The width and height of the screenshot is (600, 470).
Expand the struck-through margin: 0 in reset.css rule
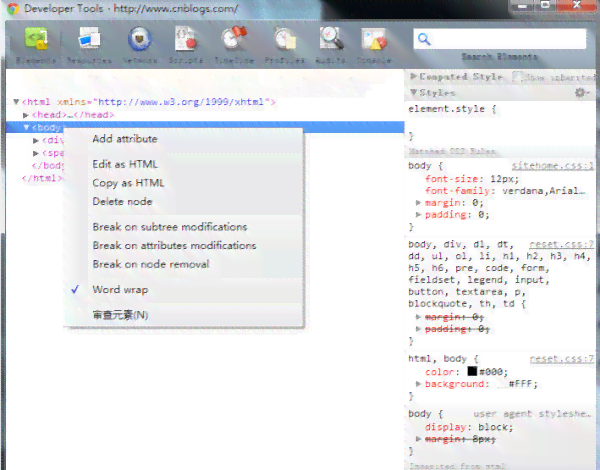(418, 317)
